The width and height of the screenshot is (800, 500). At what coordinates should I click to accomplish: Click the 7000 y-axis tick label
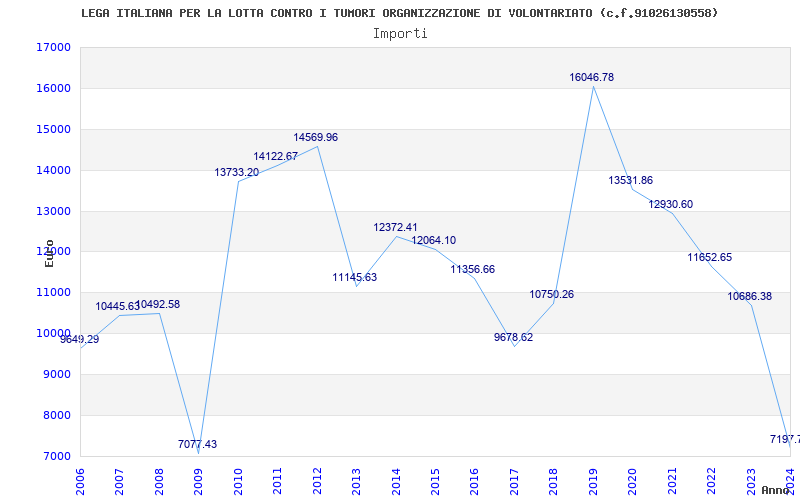(x=56, y=456)
